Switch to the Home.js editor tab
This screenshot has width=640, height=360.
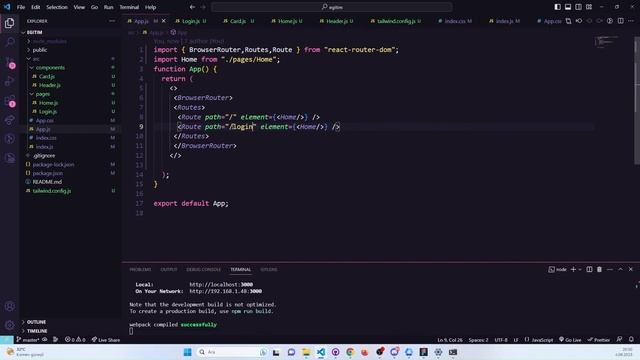point(287,21)
